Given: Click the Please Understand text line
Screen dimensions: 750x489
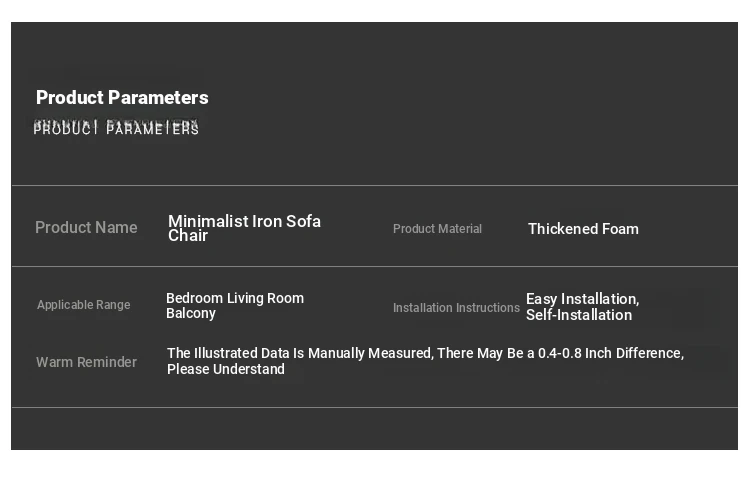Looking at the screenshot, I should click(226, 369).
